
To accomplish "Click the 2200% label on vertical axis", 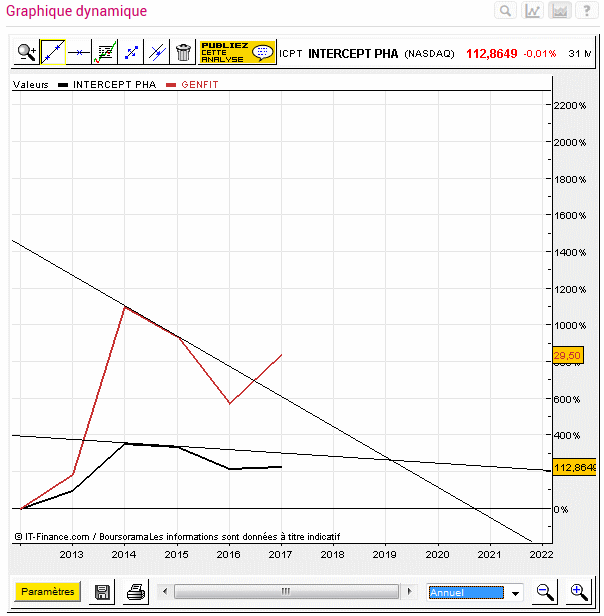I will (x=570, y=105).
